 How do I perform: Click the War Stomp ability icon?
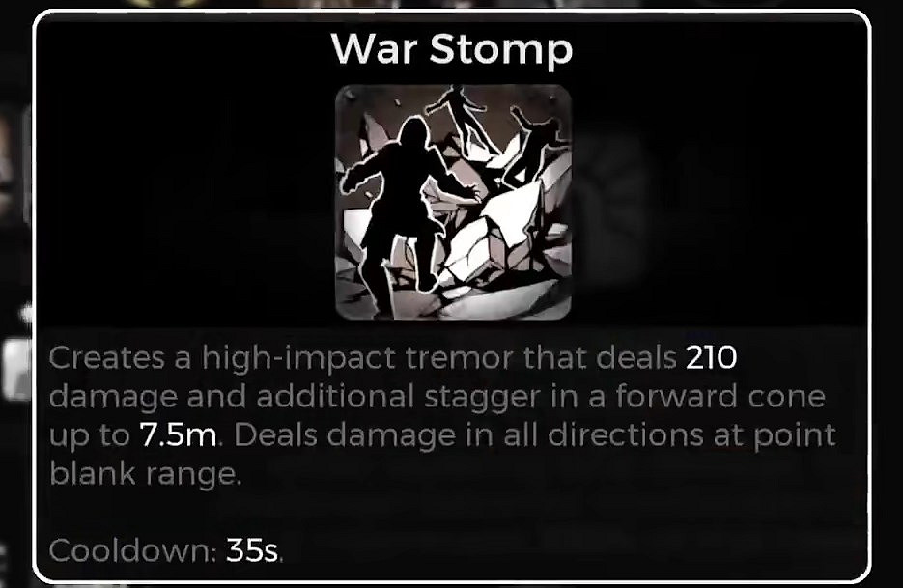[453, 202]
